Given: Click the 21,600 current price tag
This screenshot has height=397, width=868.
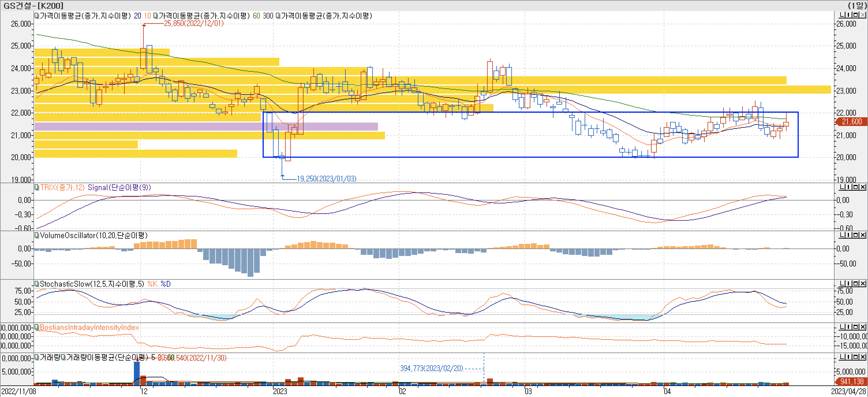Looking at the screenshot, I should pyautogui.click(x=852, y=121).
